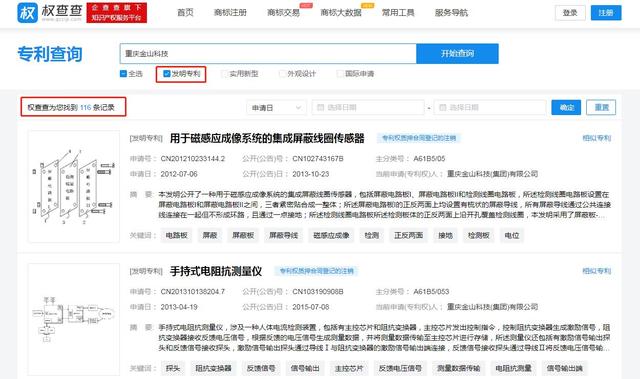Click publication number CN102743167B

(318, 159)
